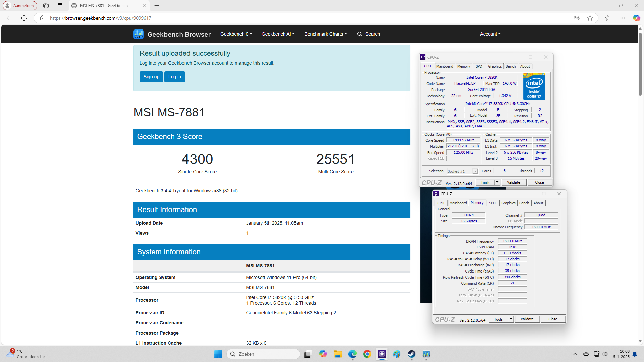Open Microsoft Edge on taskbar
The image size is (644, 362).
tap(352, 354)
